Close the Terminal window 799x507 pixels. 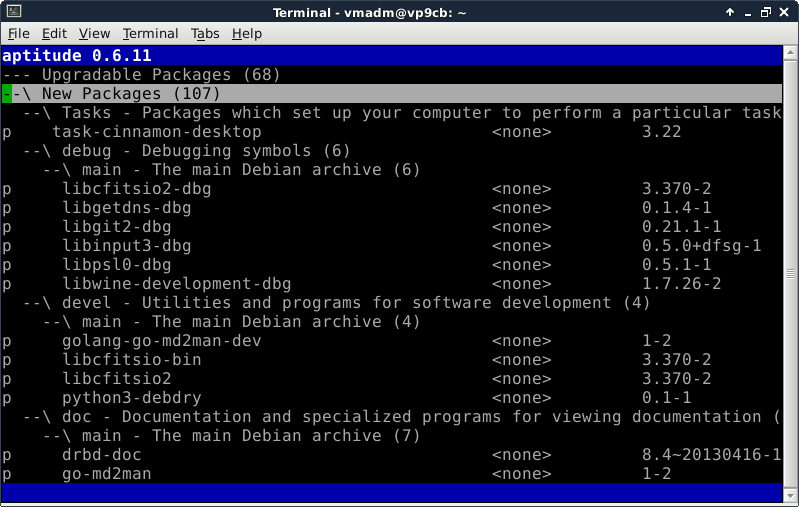[786, 11]
